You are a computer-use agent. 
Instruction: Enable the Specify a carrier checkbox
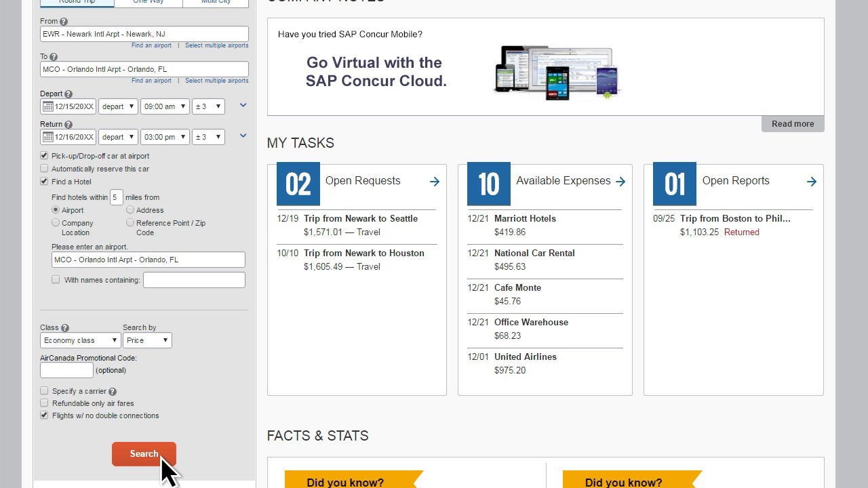tap(44, 391)
